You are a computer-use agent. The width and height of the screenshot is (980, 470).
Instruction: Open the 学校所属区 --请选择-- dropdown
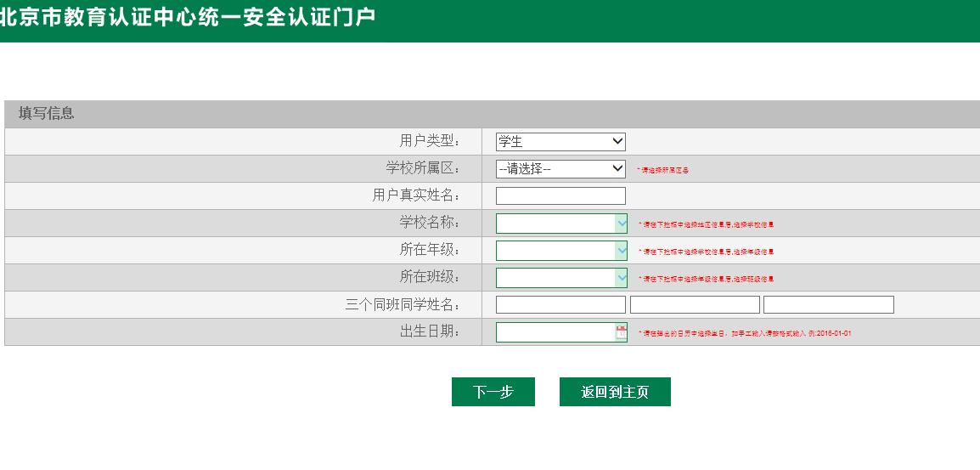click(560, 169)
